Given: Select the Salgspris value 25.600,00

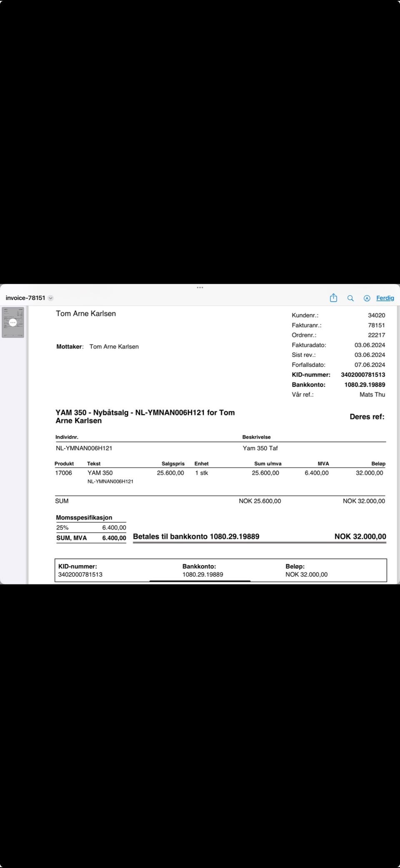Looking at the screenshot, I should 170,473.
